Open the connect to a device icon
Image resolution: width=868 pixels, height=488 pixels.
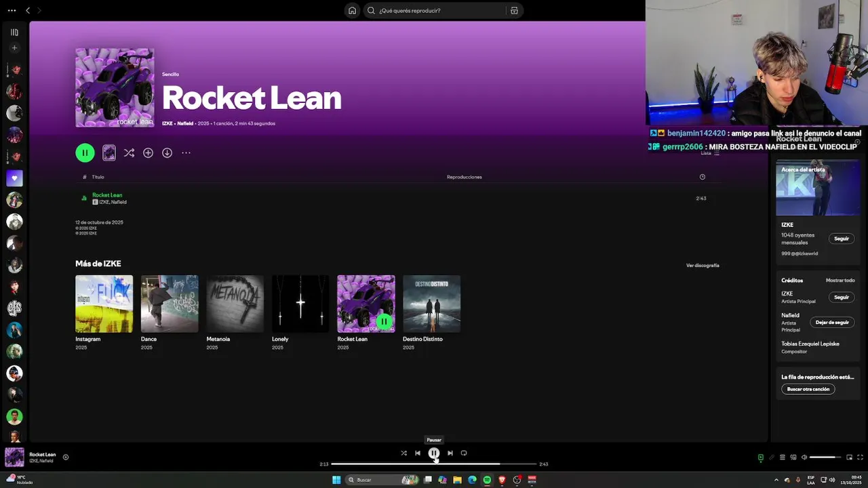(793, 457)
